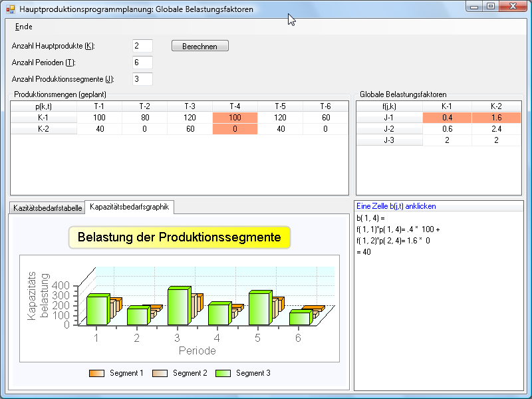
Task: Click K-2 cell under column T-3
Action: point(190,129)
